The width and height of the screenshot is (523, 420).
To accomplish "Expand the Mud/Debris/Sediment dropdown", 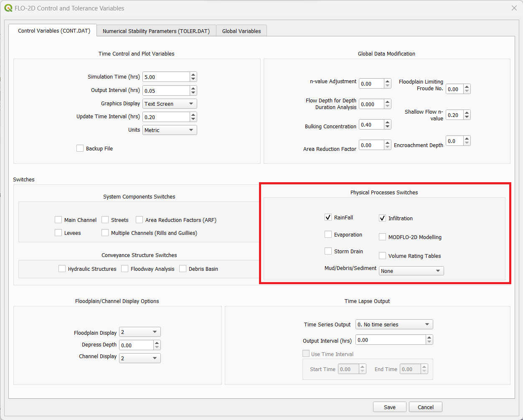I will coord(411,271).
